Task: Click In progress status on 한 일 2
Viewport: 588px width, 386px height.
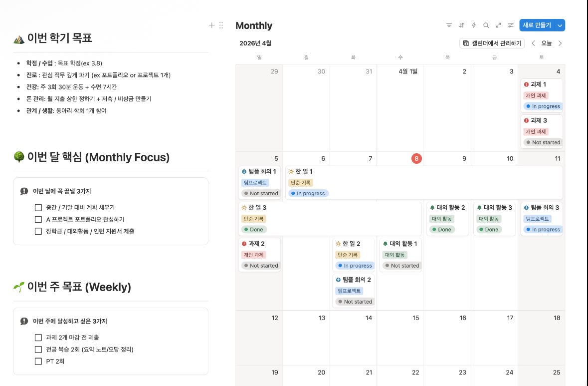Action: click(x=355, y=266)
